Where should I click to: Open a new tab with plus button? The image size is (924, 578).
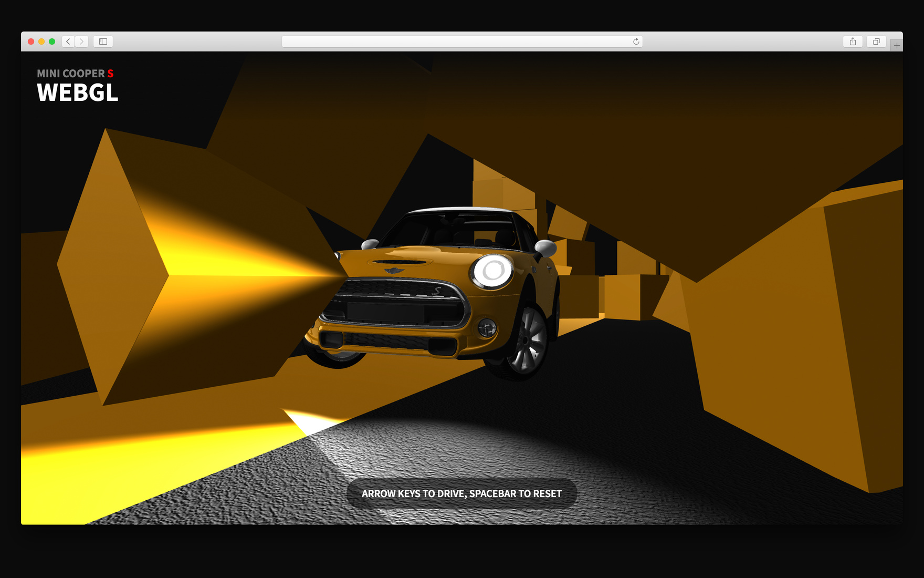coord(897,45)
